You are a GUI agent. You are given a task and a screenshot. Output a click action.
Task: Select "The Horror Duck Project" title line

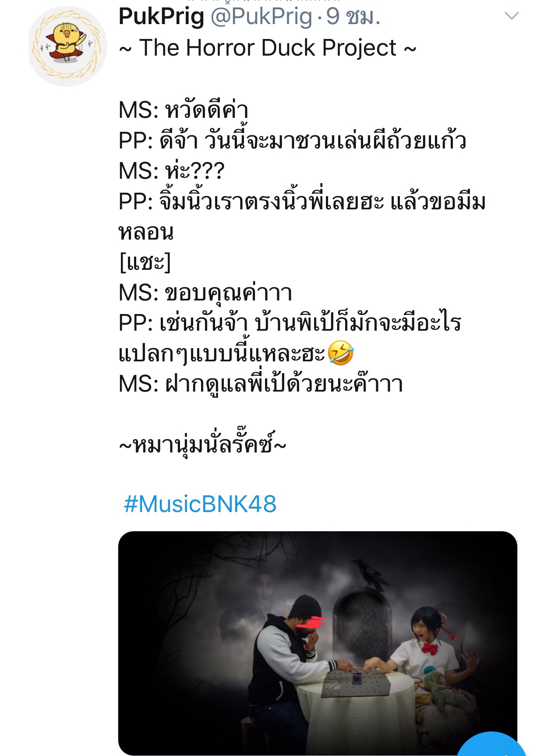[x=268, y=48]
